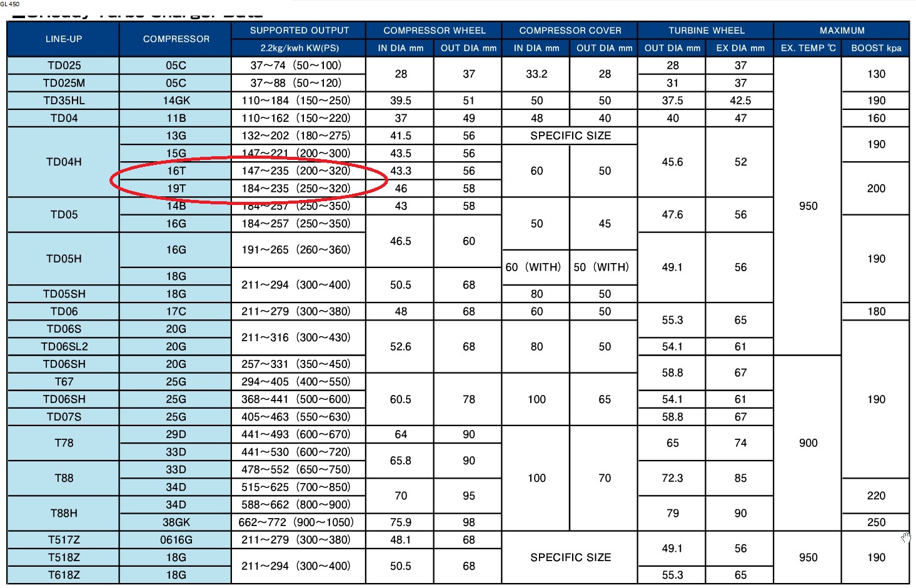The image size is (916, 588).
Task: Click the LINE-UP column header
Action: 63,39
